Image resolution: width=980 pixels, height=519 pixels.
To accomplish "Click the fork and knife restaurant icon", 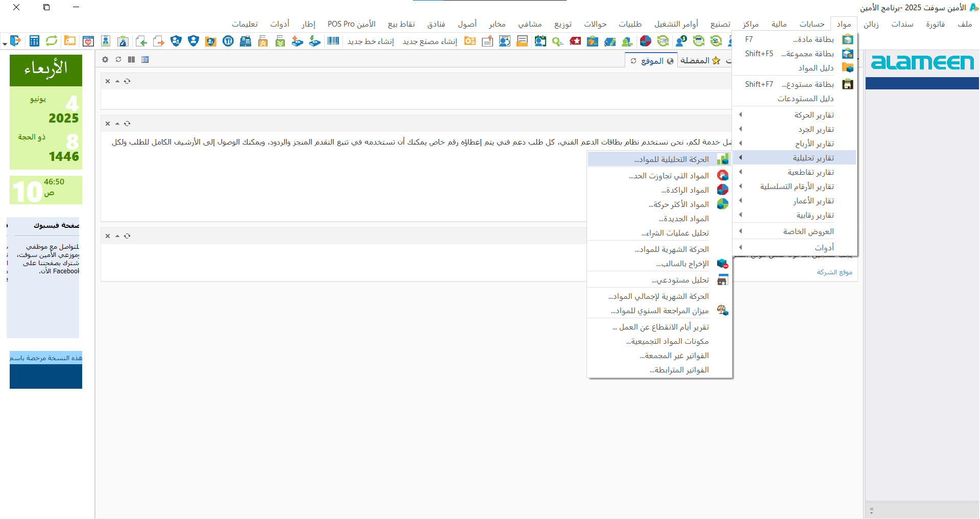I will 228,41.
